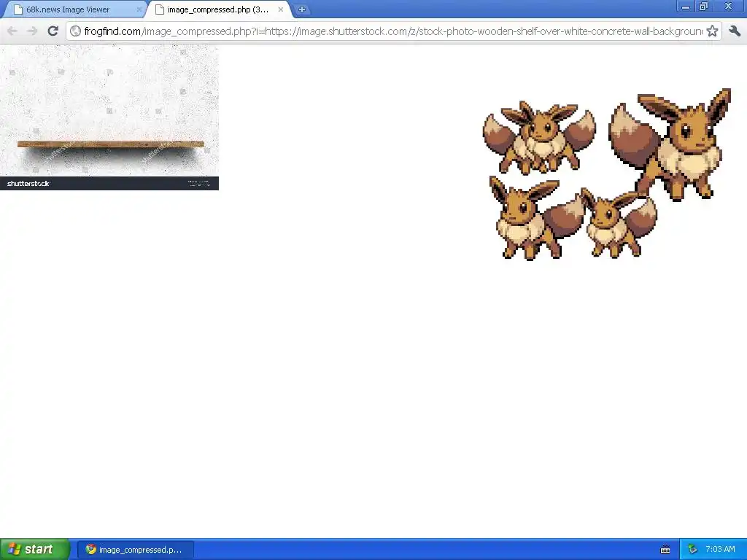Click the globe site icon in the address bar

75,31
